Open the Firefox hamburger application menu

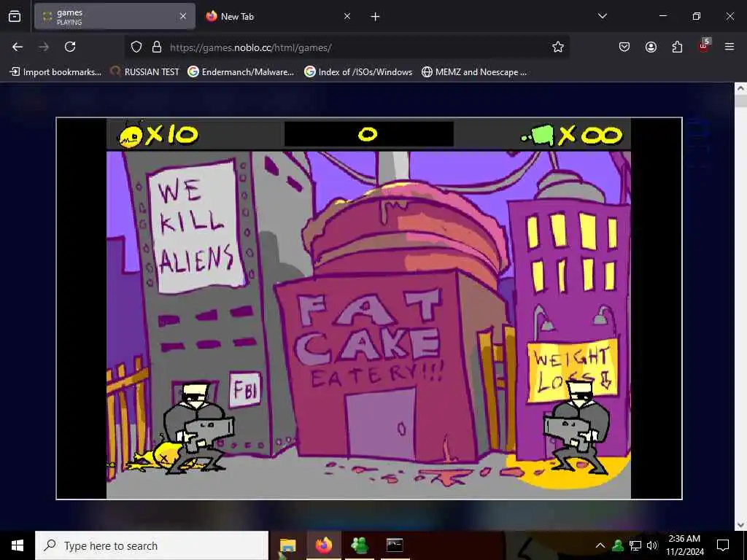point(729,47)
